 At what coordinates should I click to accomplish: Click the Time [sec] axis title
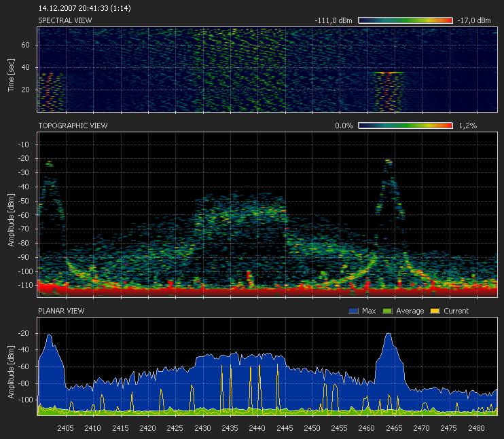tap(12, 75)
